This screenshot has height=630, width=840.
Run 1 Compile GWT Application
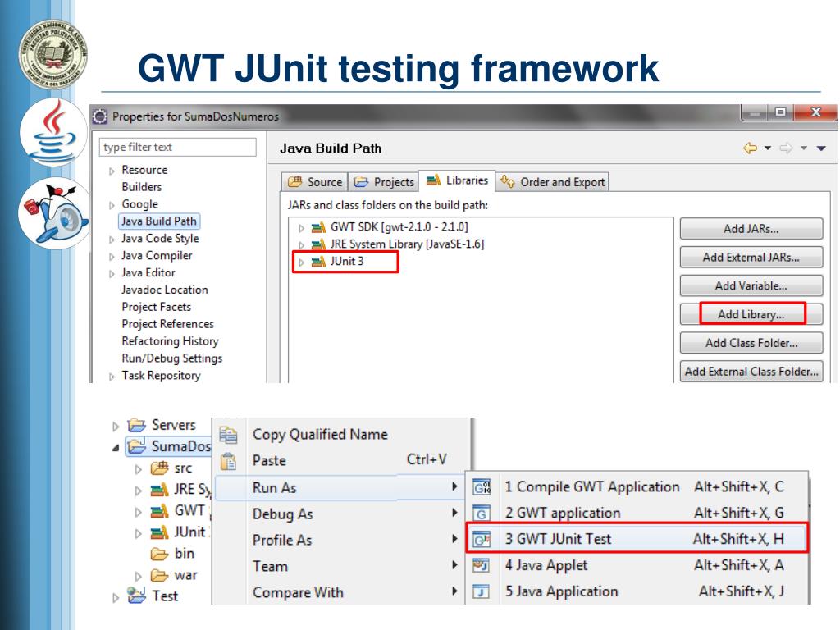point(637,487)
